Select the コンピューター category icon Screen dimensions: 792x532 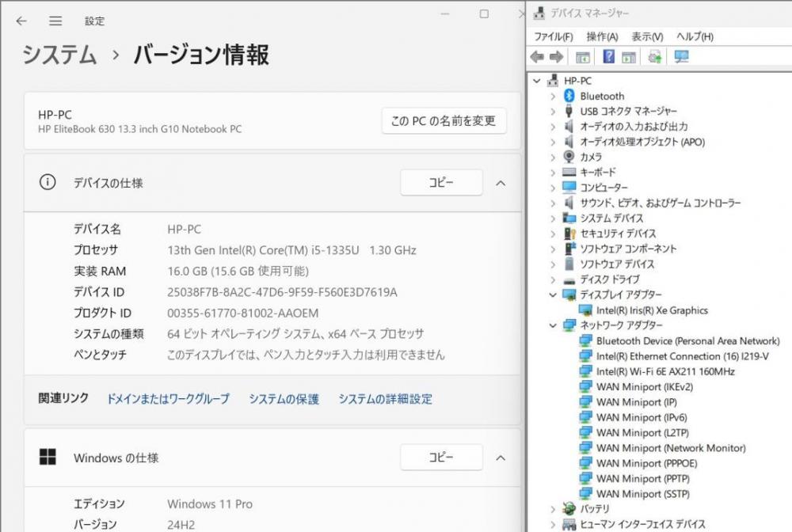click(569, 188)
